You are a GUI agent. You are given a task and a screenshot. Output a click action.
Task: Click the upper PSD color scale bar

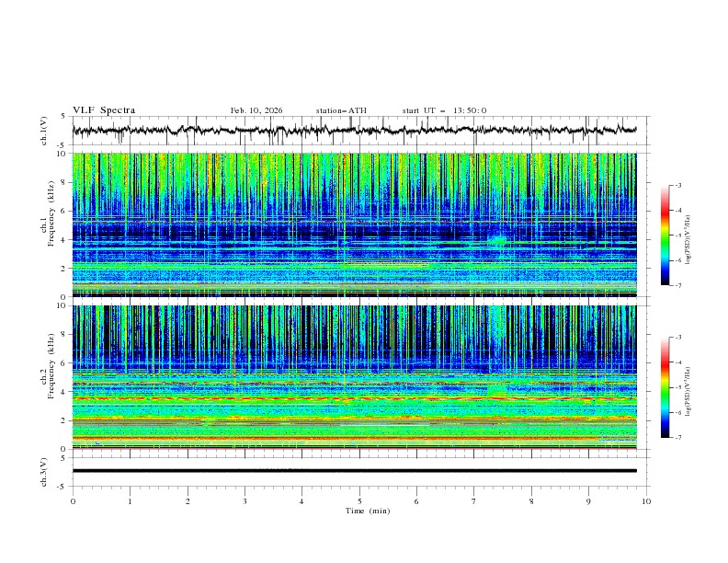pyautogui.click(x=665, y=236)
